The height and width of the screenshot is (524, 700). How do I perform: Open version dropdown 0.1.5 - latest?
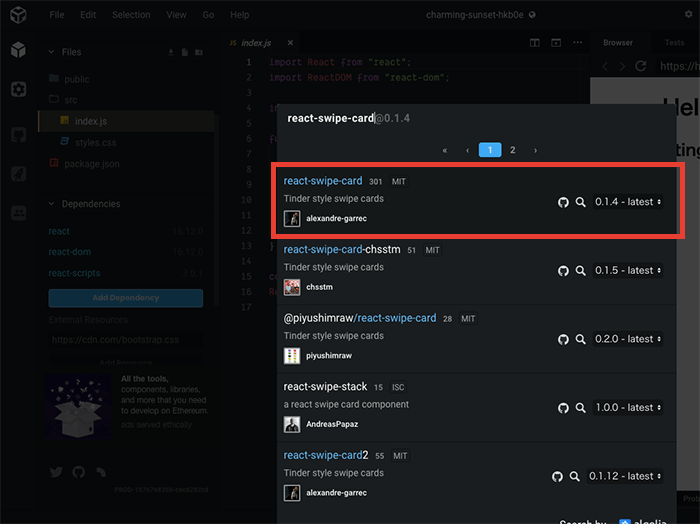[628, 270]
